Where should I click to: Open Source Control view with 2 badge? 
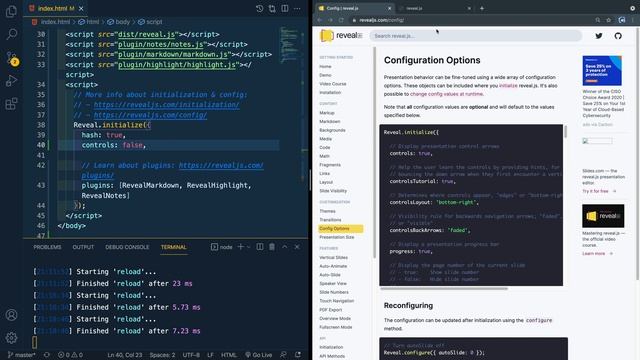(11, 58)
